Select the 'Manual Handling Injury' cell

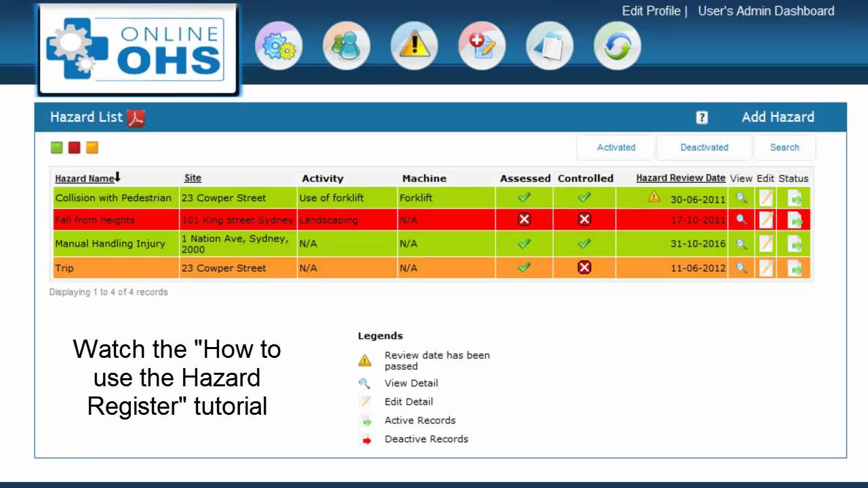(x=116, y=243)
